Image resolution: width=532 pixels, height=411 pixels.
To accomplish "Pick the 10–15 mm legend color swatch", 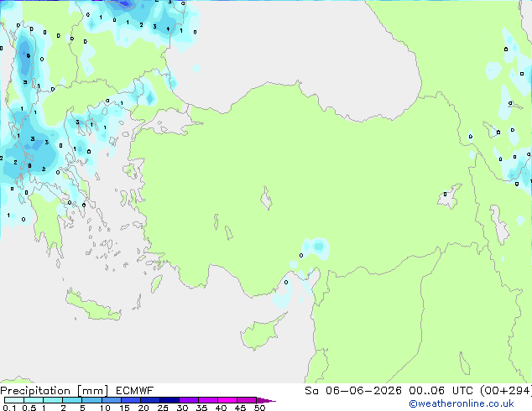I will 111,400.
